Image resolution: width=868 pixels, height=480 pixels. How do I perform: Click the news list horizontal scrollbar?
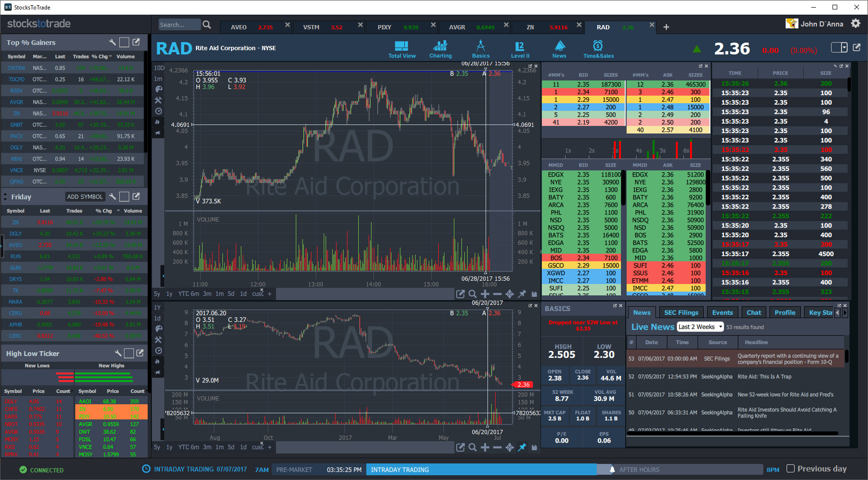[x=733, y=433]
